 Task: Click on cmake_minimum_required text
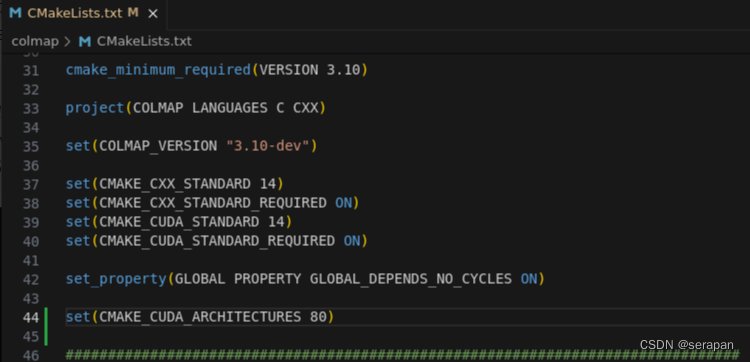point(158,70)
